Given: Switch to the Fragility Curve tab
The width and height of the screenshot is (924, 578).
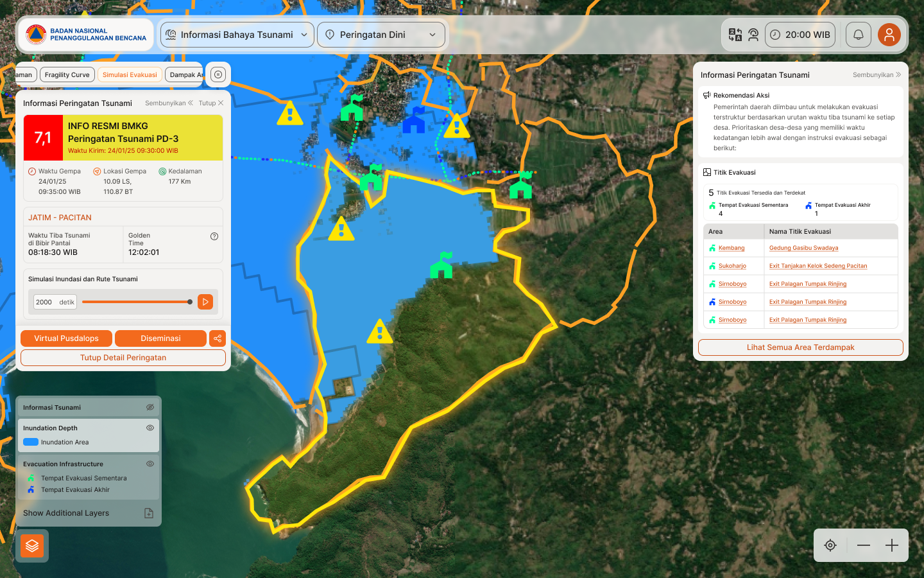Looking at the screenshot, I should (67, 74).
